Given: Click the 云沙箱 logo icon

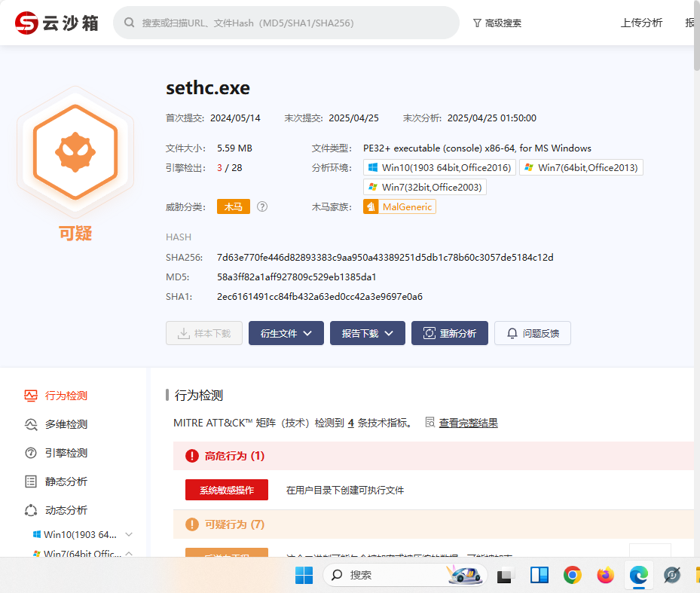Looking at the screenshot, I should click(x=27, y=23).
